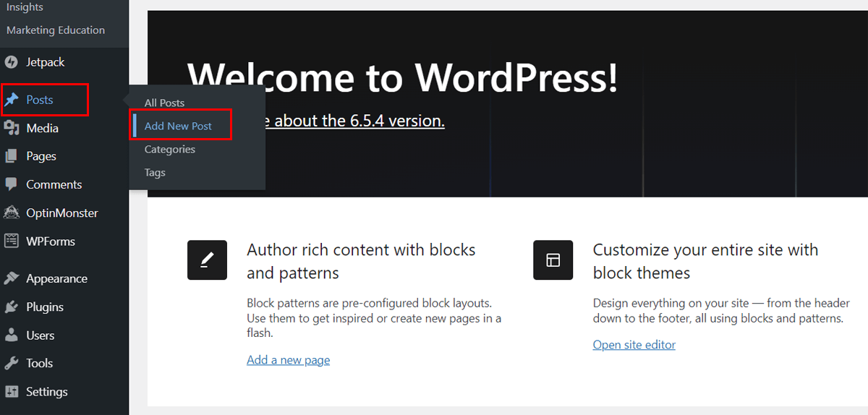868x415 pixels.
Task: Click the Customize your entire site heading
Action: pyautogui.click(x=705, y=261)
